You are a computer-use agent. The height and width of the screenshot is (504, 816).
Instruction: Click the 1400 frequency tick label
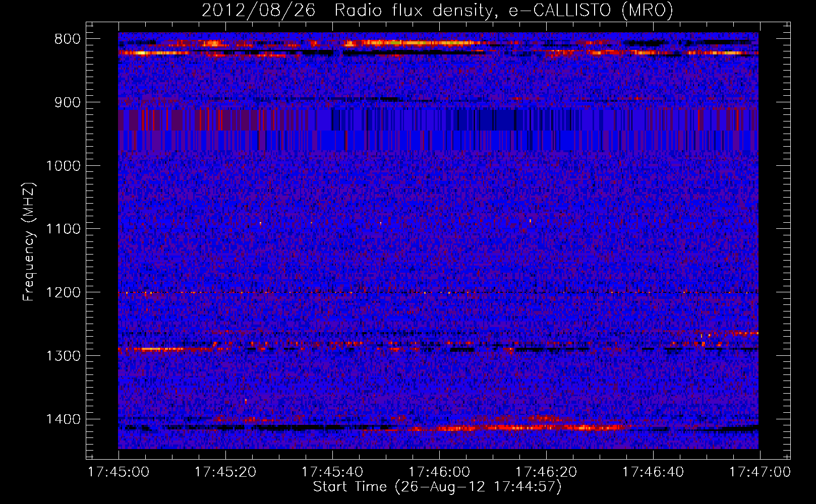(x=63, y=419)
